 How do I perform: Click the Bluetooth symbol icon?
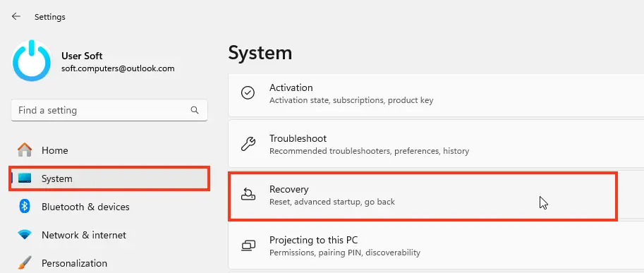[25, 207]
